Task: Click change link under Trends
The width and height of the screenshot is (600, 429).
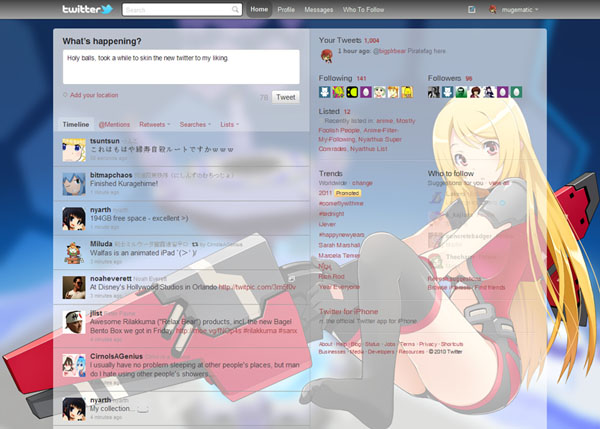Action: point(362,183)
